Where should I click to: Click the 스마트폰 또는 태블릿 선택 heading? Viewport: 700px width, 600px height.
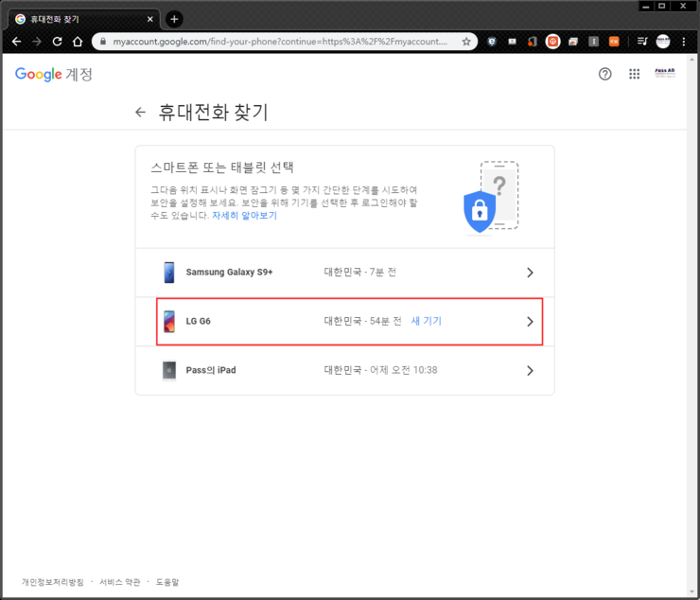tap(222, 168)
